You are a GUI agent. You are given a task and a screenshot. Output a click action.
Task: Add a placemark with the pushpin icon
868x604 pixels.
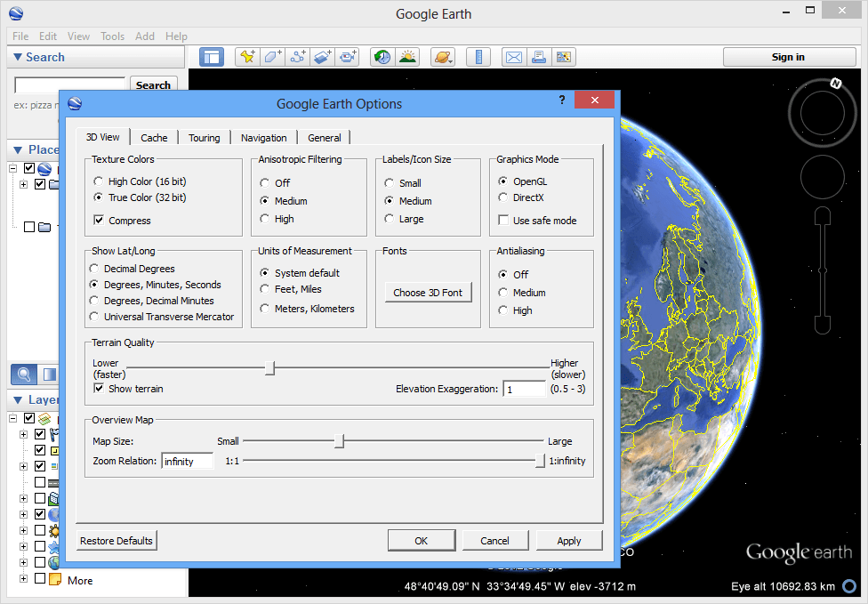247,57
